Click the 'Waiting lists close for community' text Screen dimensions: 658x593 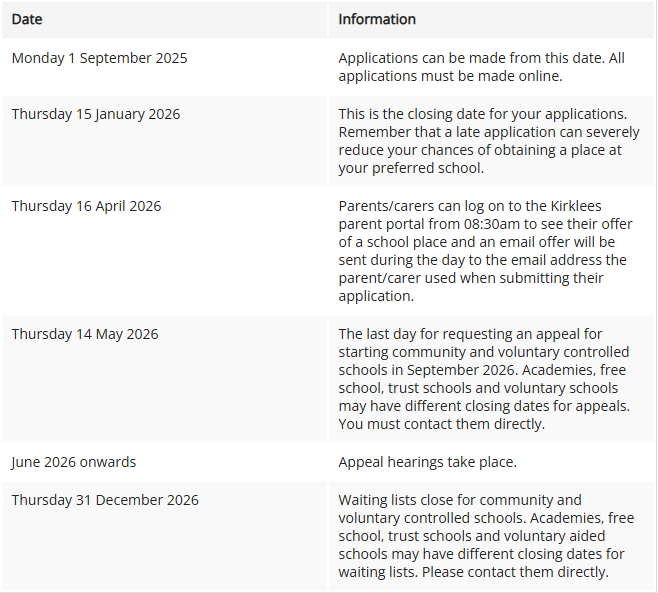[x=460, y=500]
